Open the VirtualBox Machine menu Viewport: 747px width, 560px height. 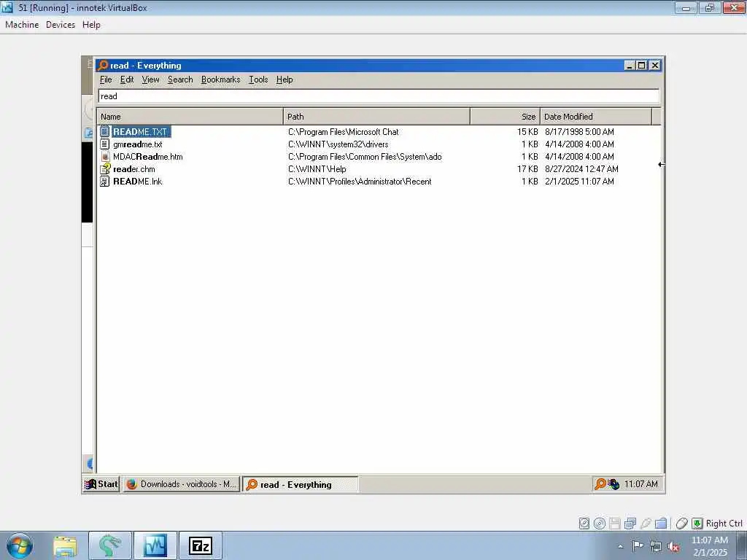click(22, 25)
